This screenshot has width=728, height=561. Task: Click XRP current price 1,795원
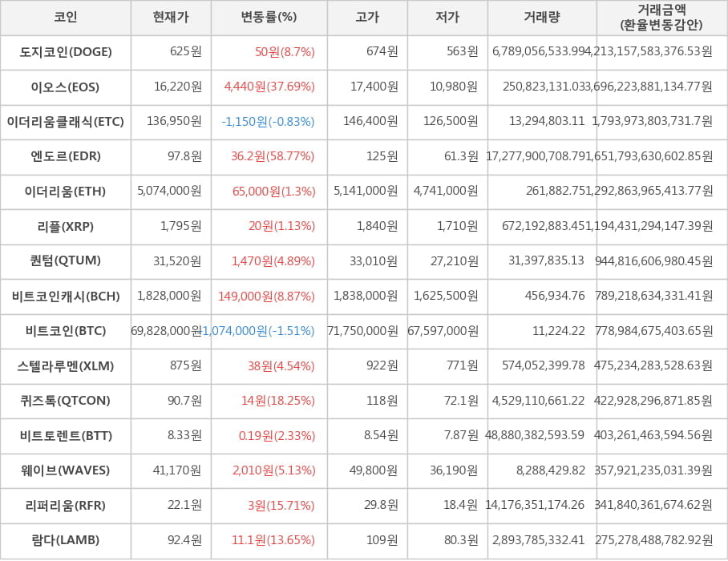(x=181, y=226)
